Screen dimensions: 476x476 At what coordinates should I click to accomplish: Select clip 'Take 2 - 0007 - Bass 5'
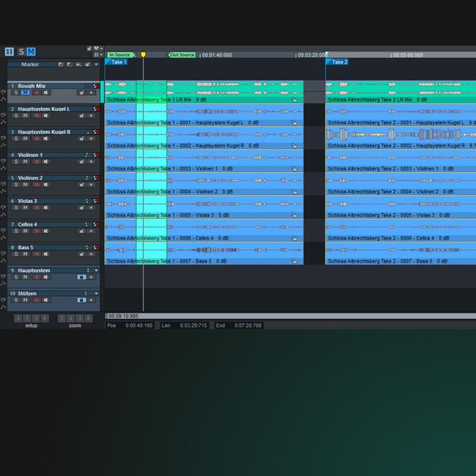pos(401,254)
